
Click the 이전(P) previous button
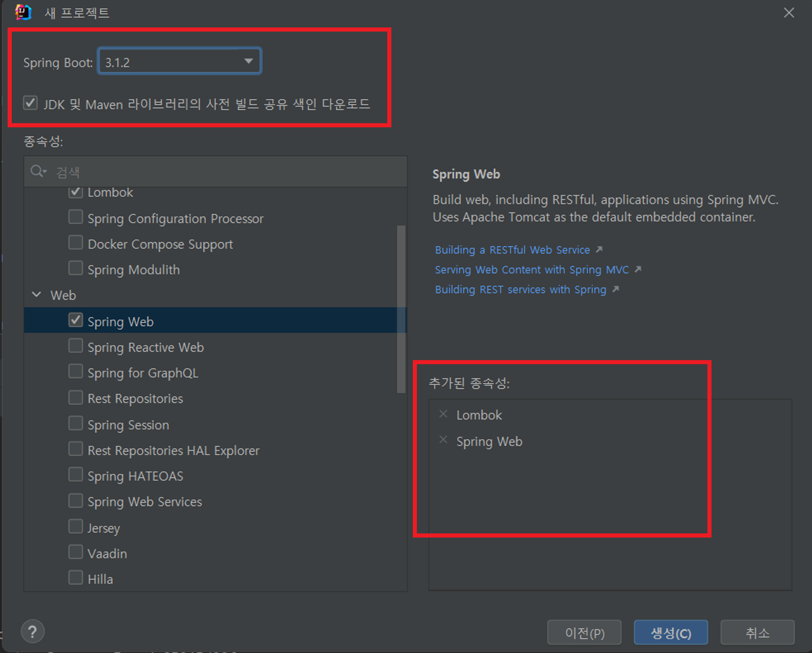click(584, 633)
